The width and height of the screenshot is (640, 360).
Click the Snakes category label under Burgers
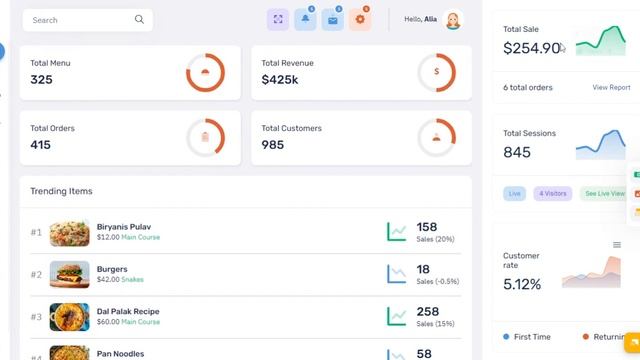tap(132, 280)
